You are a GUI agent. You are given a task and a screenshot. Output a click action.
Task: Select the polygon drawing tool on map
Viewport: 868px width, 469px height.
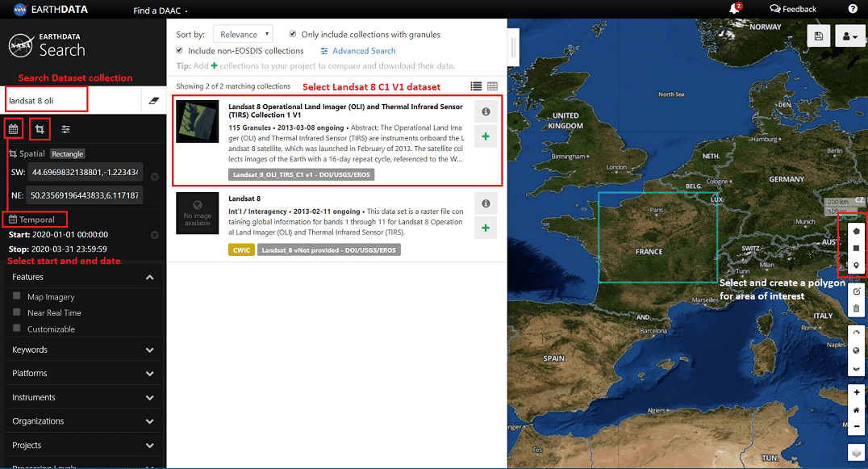pyautogui.click(x=857, y=232)
